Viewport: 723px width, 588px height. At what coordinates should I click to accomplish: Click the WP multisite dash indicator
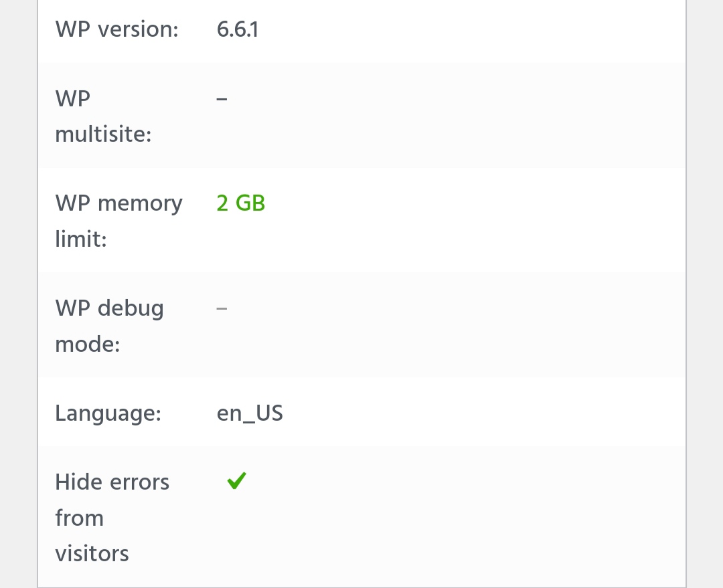click(x=222, y=98)
